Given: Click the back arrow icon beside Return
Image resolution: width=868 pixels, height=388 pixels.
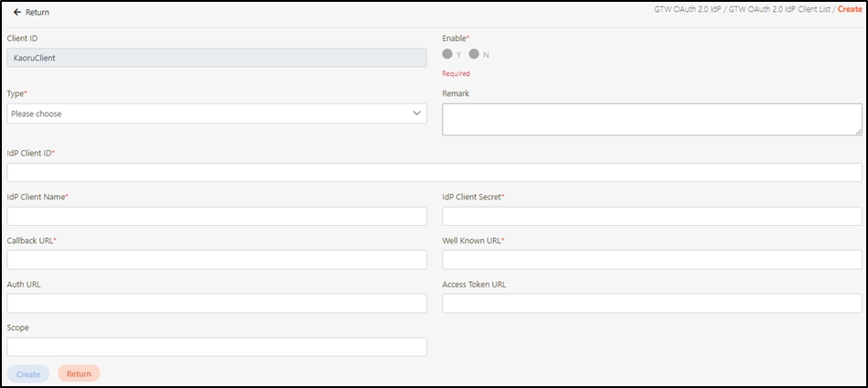Looking at the screenshot, I should point(16,12).
